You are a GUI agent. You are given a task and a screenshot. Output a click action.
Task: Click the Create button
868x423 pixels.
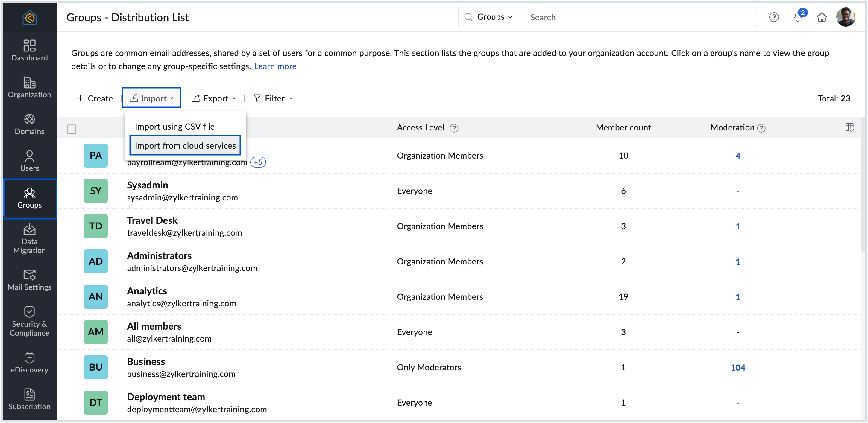pos(94,98)
